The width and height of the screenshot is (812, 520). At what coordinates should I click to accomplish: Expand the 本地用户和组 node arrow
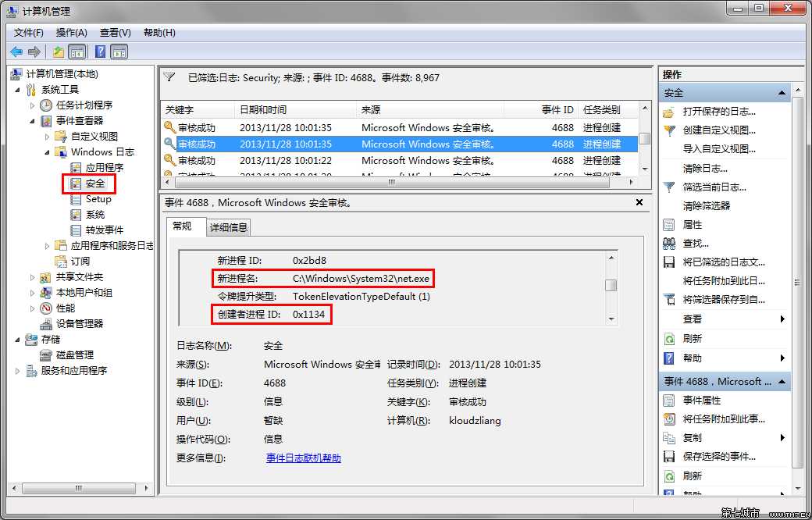tap(33, 293)
